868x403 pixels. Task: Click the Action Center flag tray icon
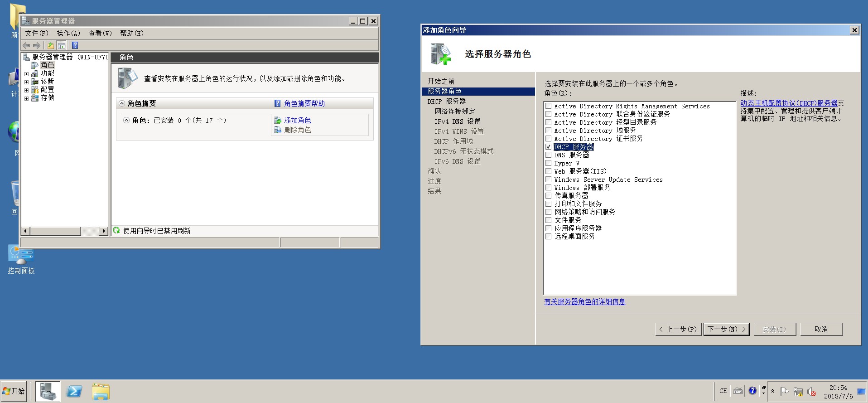point(785,392)
